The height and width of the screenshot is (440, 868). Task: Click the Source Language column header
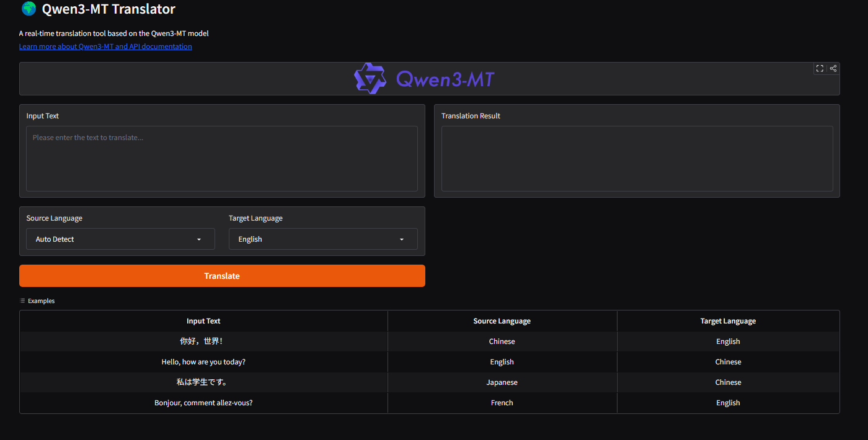click(502, 321)
